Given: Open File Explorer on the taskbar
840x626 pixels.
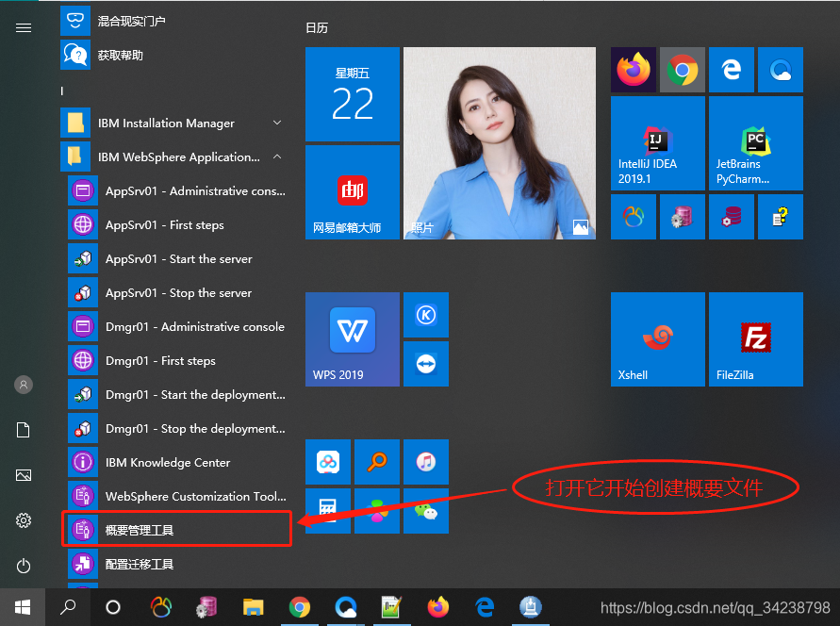Looking at the screenshot, I should click(253, 607).
